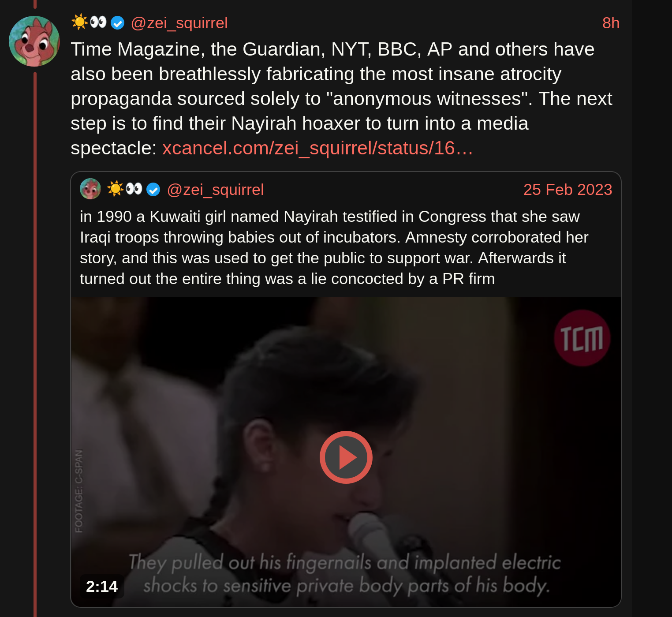Open the large squirrel profile avatar

pyautogui.click(x=34, y=41)
